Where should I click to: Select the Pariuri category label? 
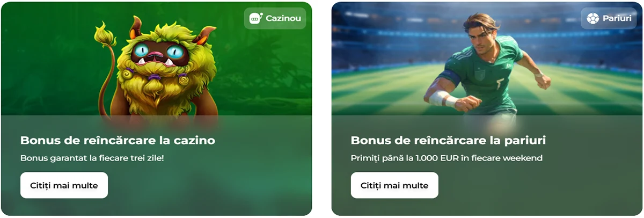[612, 19]
